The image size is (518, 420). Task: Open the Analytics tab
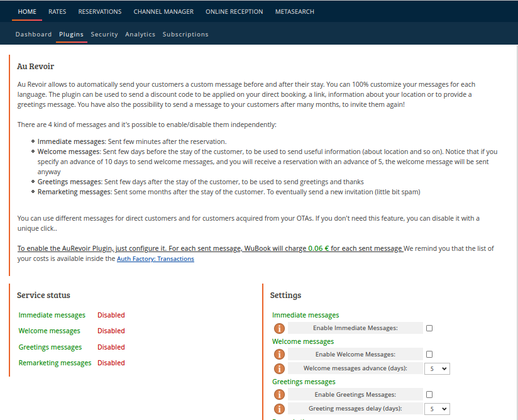[x=140, y=35]
